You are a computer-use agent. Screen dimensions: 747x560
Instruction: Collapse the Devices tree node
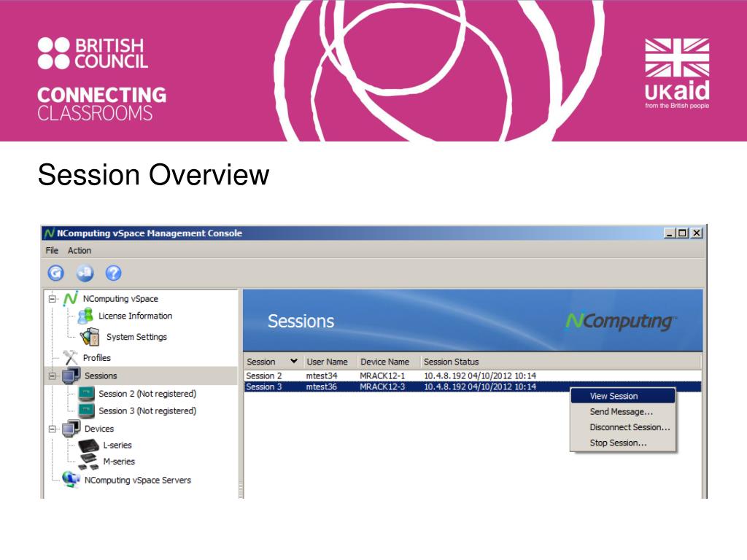tap(53, 429)
